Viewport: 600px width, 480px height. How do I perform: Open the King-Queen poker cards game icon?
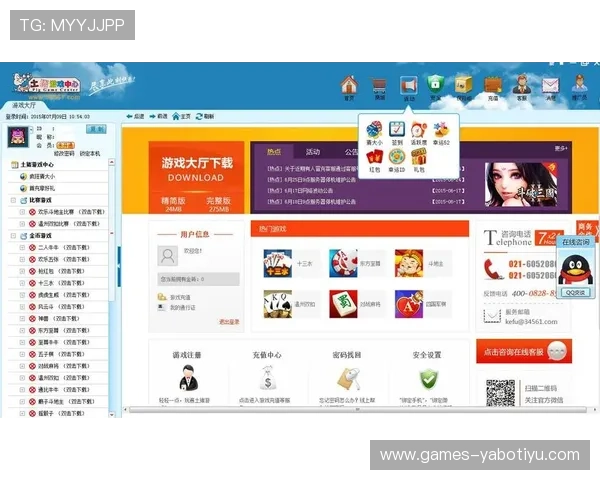277,304
